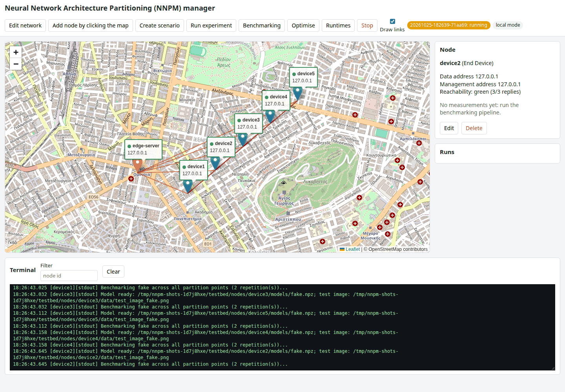The image size is (565, 392).
Task: Click the 'Data address 127.0.0.1' text
Action: [469, 76]
